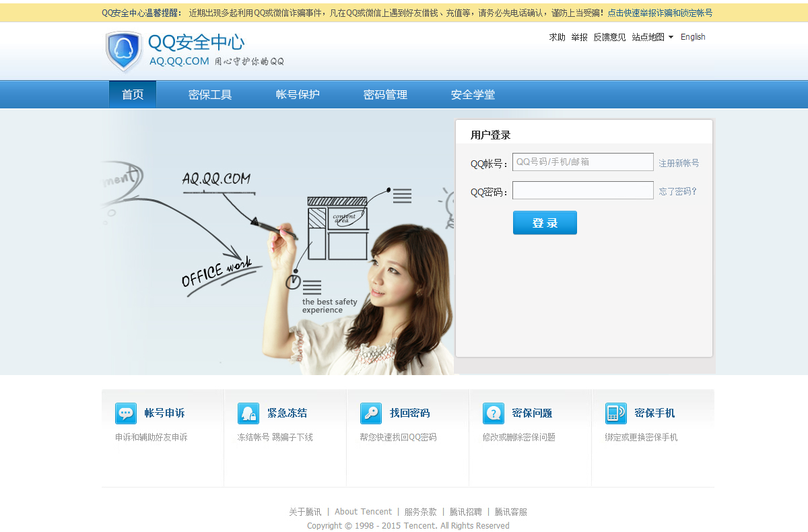Image resolution: width=808 pixels, height=532 pixels.
Task: Click the 找回密码 key icon
Action: click(371, 413)
